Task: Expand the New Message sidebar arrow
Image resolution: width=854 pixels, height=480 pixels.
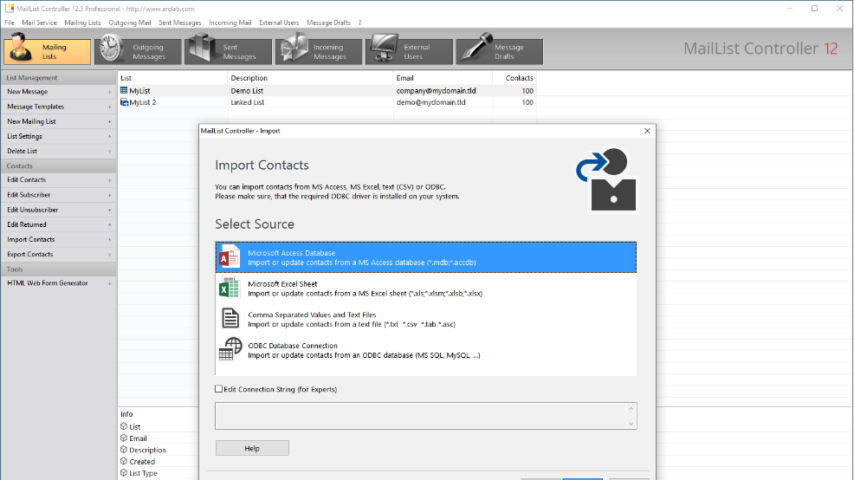Action: point(109,92)
